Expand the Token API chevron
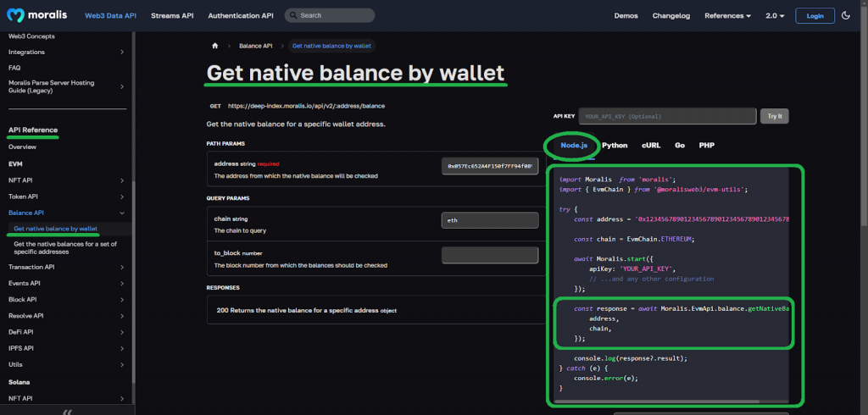 tap(122, 196)
